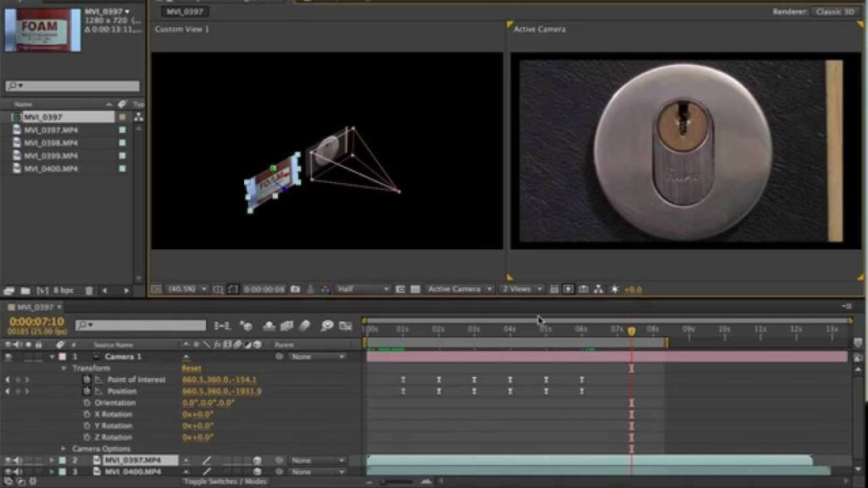
Task: Open the Active Camera view dropdown
Action: coord(459,289)
